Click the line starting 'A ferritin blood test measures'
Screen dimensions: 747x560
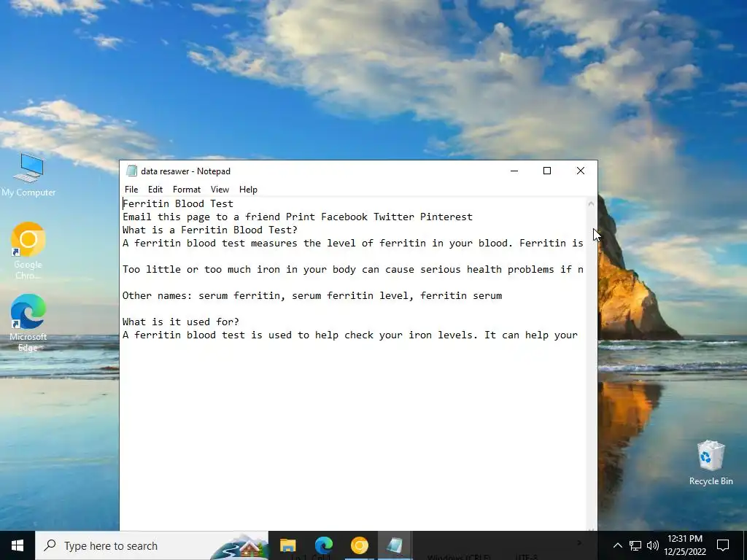pos(352,244)
